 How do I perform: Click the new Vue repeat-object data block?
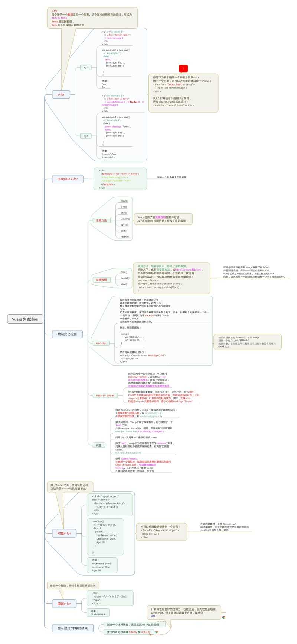click(x=105, y=537)
